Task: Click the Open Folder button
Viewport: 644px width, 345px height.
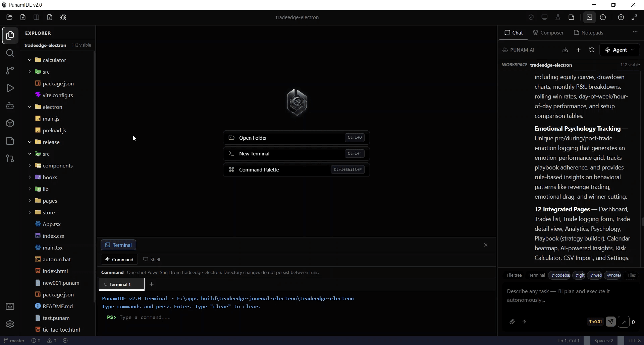Action: pos(297,138)
